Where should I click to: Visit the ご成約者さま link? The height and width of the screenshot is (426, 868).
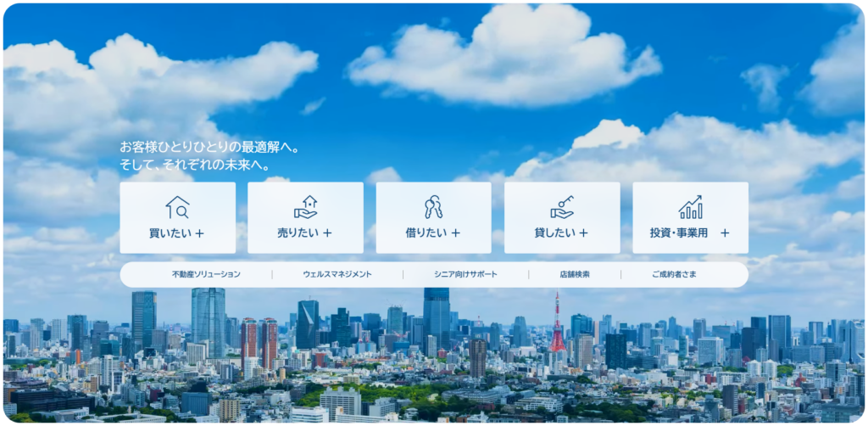point(674,275)
